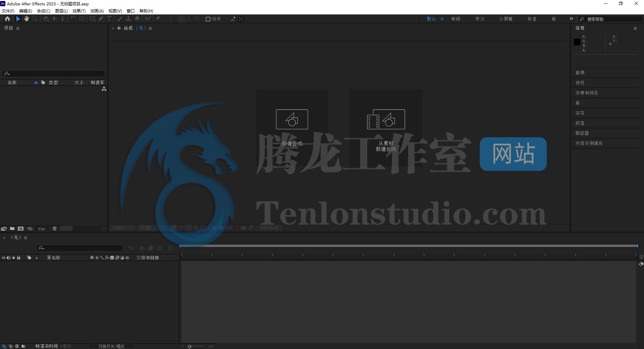Image resolution: width=644 pixels, height=349 pixels.
Task: Toggle the Layer Switches pane at timeline bottom-left
Action: [x=4, y=346]
